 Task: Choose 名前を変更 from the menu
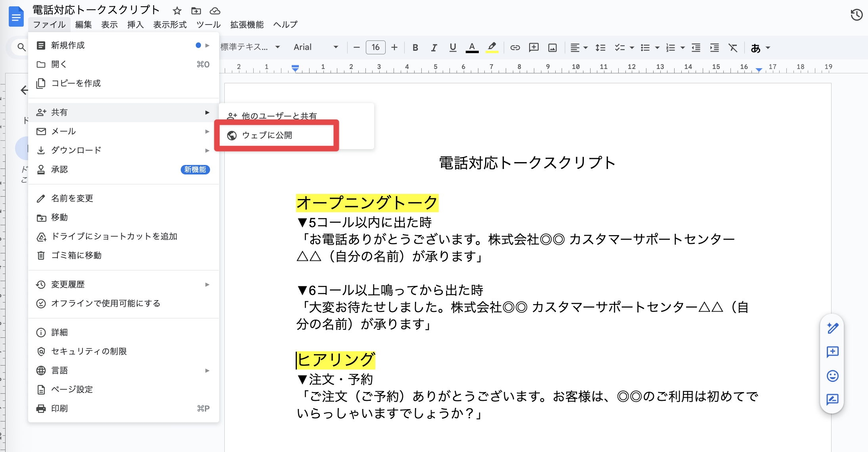[124, 198]
